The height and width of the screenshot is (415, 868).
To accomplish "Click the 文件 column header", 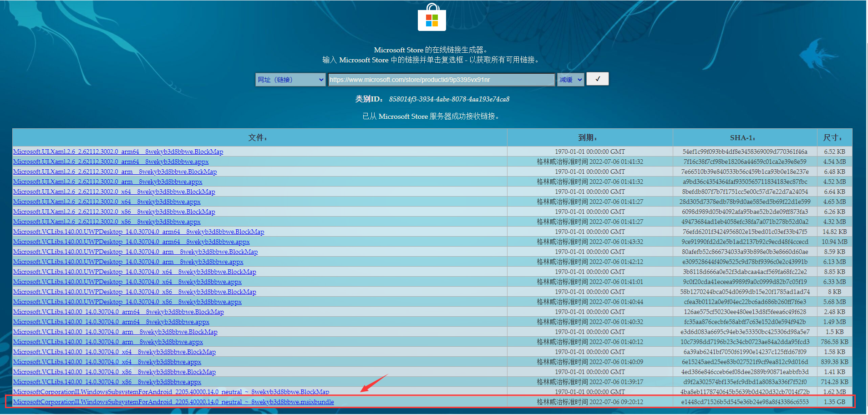I will (258, 137).
